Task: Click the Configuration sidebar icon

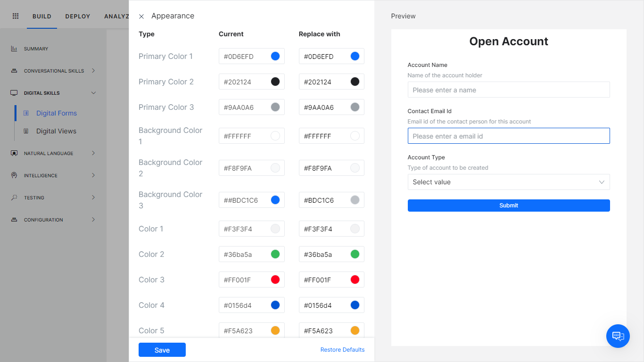Action: point(13,219)
